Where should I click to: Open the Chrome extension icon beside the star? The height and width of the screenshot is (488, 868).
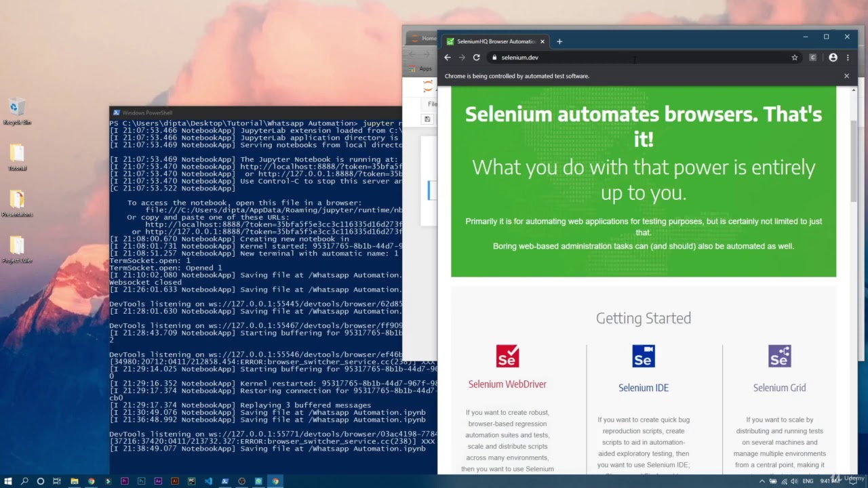coord(813,58)
